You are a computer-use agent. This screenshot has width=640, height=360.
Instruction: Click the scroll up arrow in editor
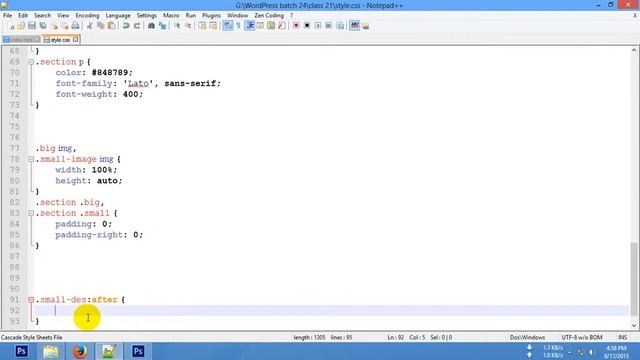pyautogui.click(x=633, y=50)
